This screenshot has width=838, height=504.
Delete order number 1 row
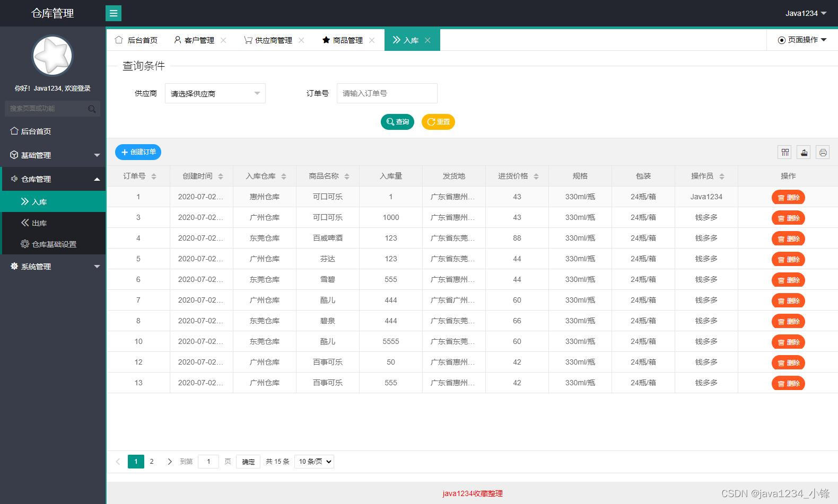tap(788, 197)
